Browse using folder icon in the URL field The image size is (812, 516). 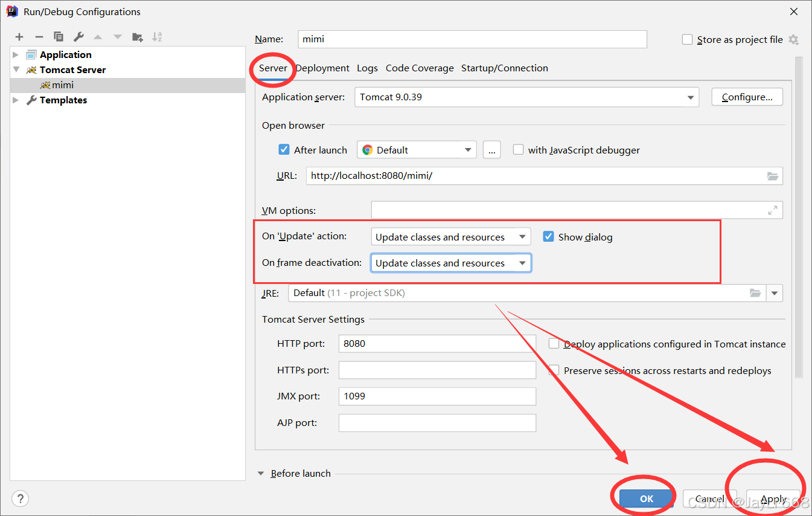point(773,176)
